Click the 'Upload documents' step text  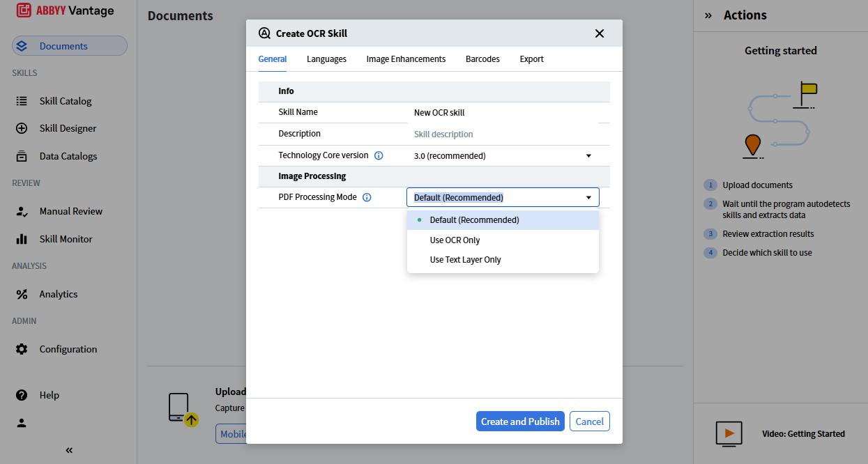[757, 185]
